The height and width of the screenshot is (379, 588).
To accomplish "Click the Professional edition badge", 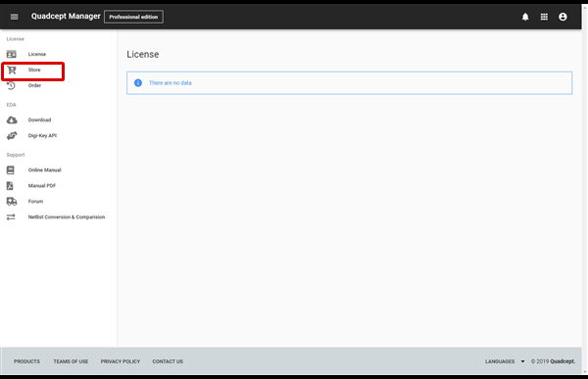I will [x=133, y=17].
